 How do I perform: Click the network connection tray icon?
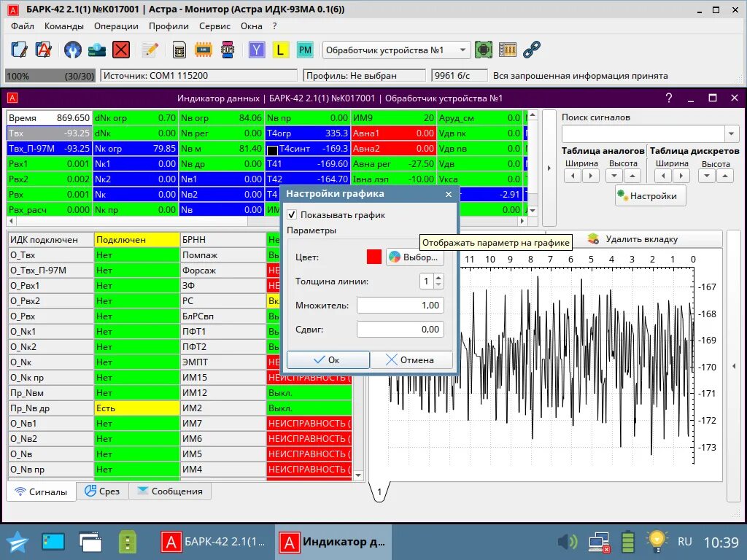(598, 542)
